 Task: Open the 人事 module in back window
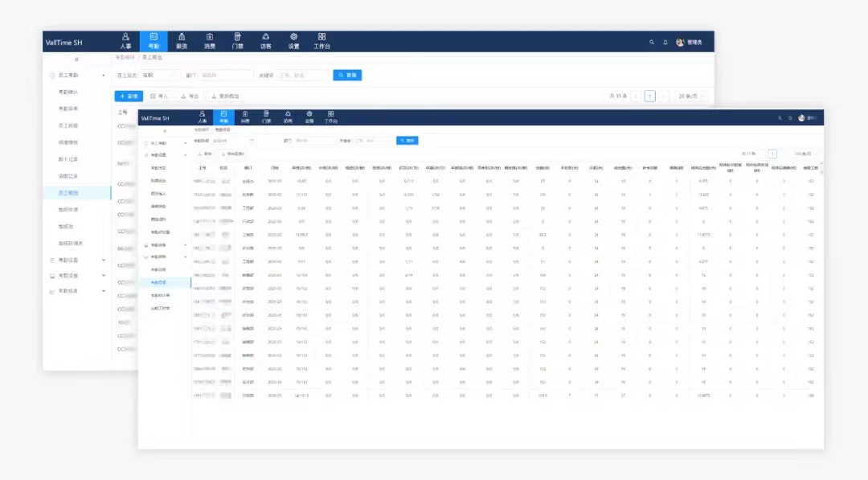tap(125, 41)
